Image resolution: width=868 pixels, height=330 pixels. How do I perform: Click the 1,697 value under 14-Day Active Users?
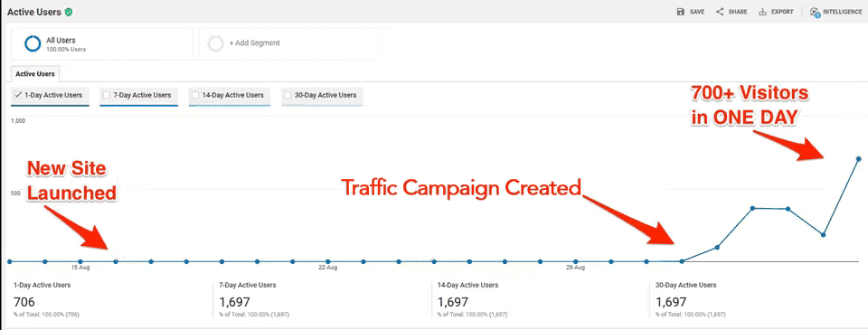point(453,302)
